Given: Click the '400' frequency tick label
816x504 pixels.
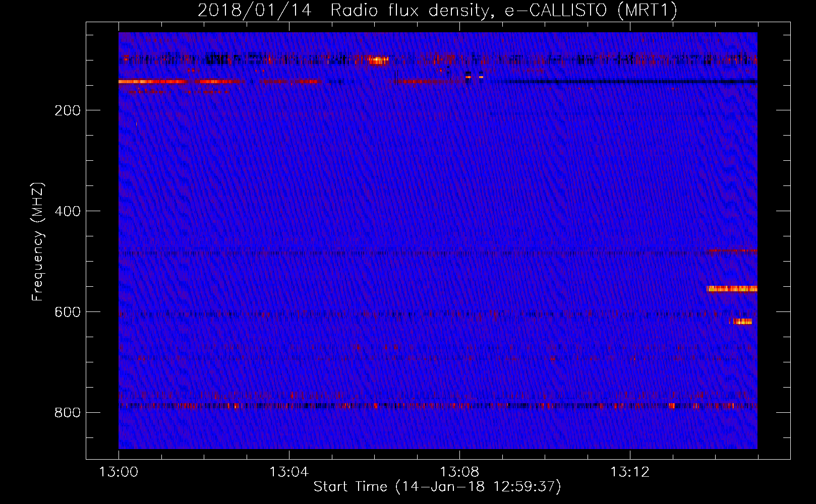Looking at the screenshot, I should pyautogui.click(x=68, y=211).
